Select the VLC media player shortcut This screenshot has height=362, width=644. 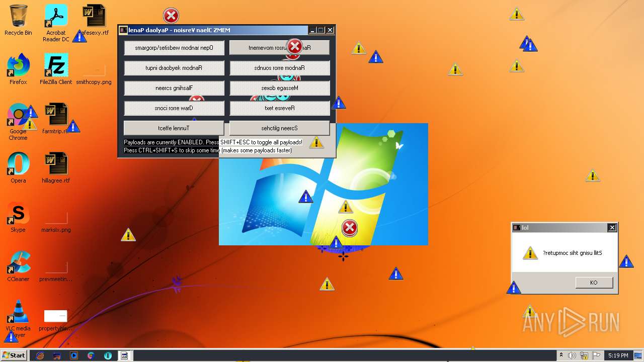(x=18, y=319)
